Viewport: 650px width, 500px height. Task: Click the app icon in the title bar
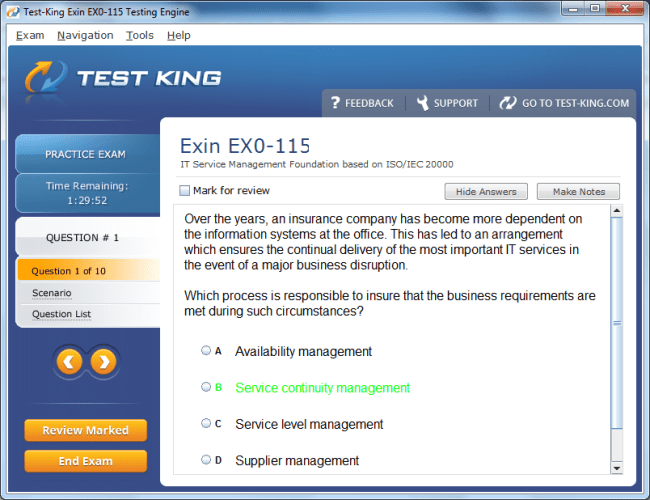pyautogui.click(x=13, y=12)
